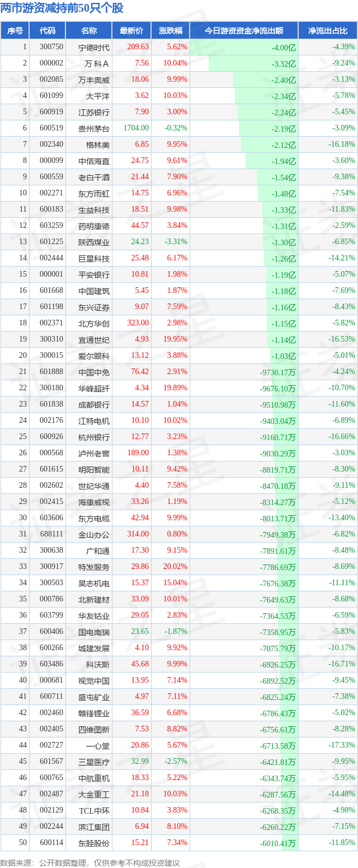Click the 涨跌幅 column header
358x868 pixels.
point(171,31)
